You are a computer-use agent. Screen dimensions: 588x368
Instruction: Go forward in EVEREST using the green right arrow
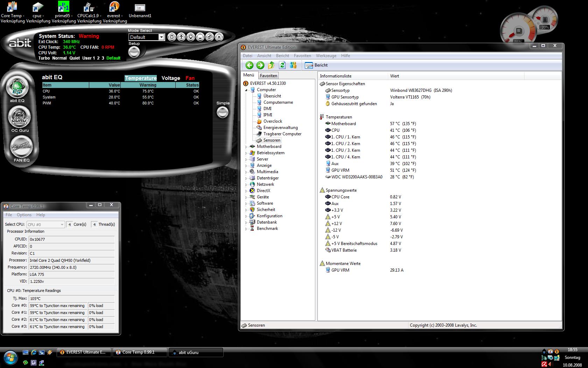(x=260, y=65)
